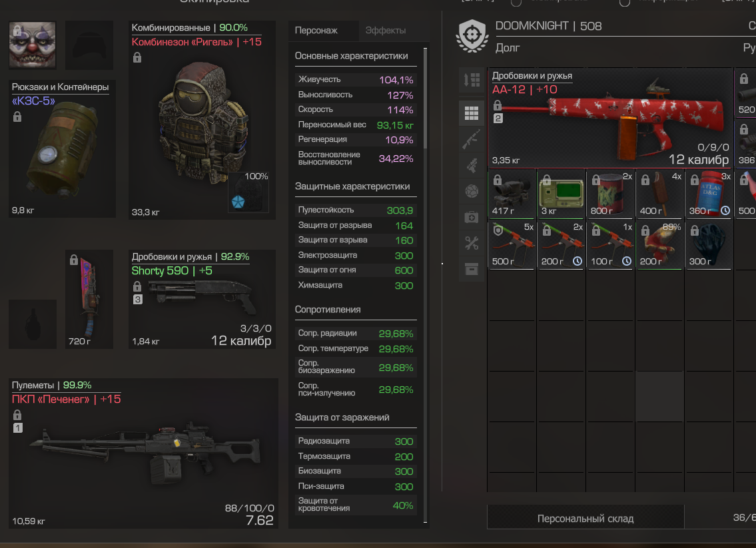
Task: Select the ice cream bar stack 4x
Action: tap(659, 194)
